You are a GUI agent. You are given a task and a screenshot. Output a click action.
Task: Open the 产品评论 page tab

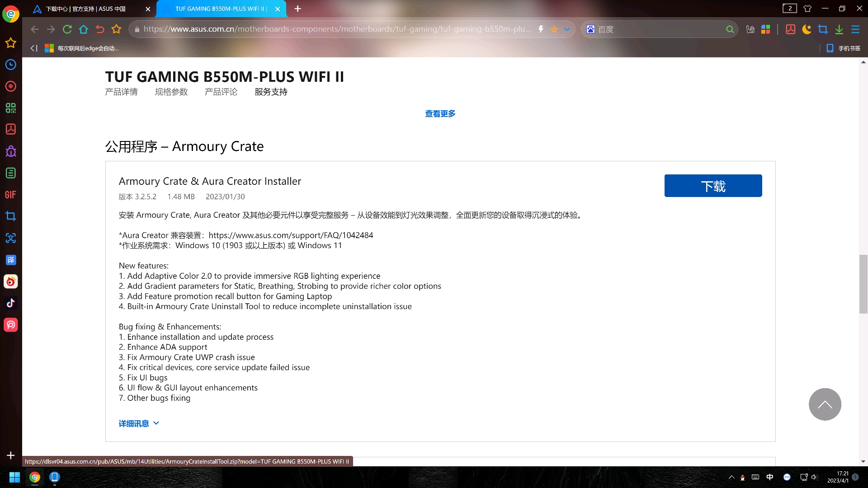(221, 92)
